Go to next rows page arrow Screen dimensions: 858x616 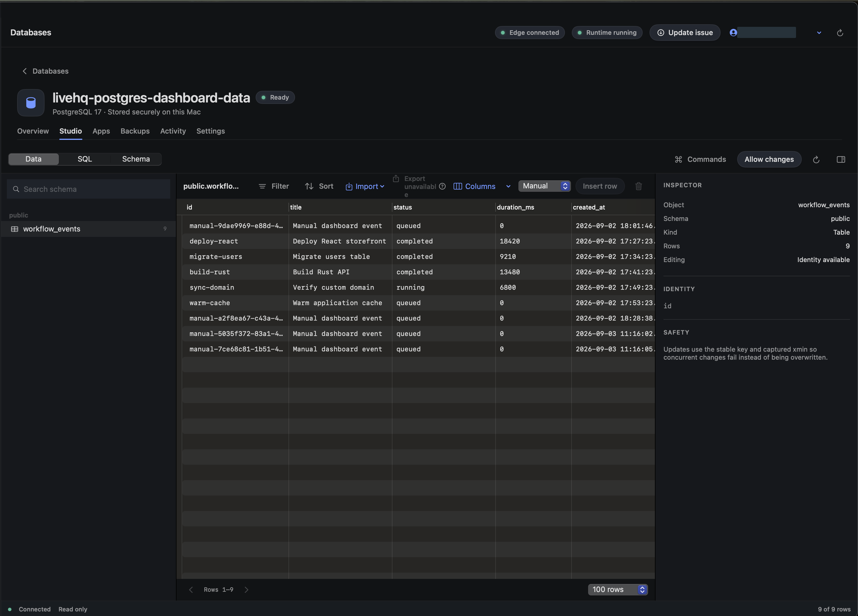click(246, 589)
